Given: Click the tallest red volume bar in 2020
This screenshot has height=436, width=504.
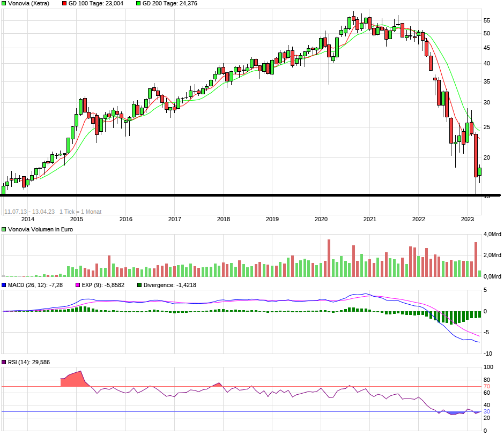Looking at the screenshot, I should [x=329, y=258].
